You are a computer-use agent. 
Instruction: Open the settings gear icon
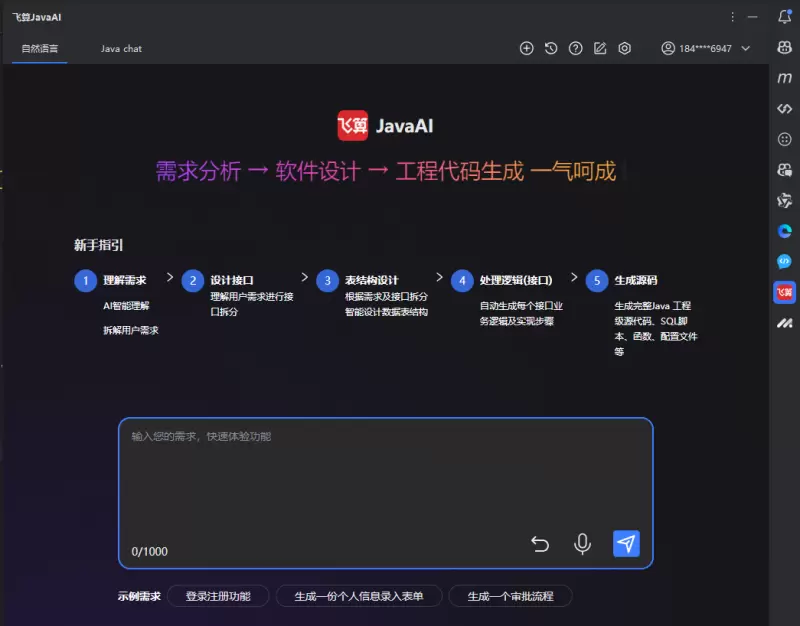click(x=625, y=48)
